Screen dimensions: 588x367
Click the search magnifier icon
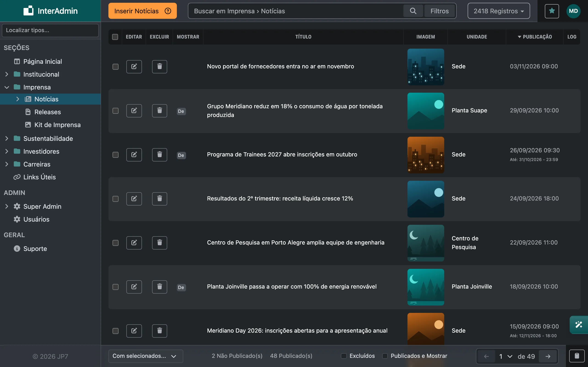point(413,11)
